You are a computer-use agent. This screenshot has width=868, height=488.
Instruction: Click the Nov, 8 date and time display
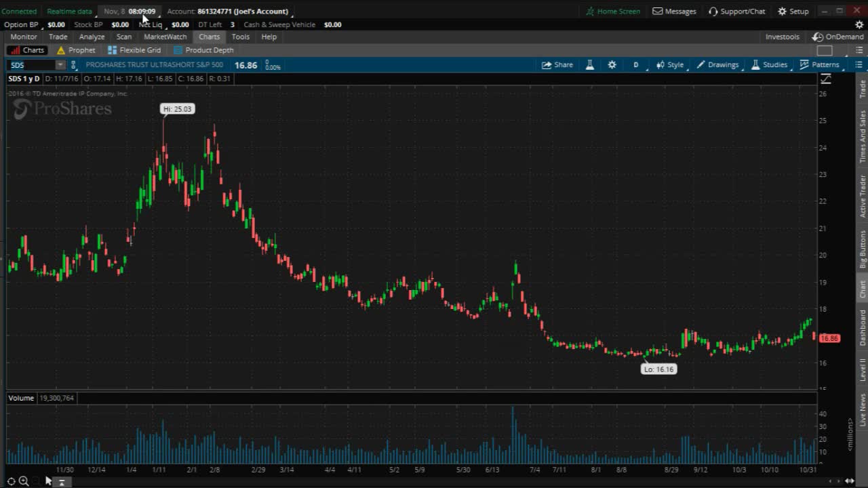click(x=130, y=11)
